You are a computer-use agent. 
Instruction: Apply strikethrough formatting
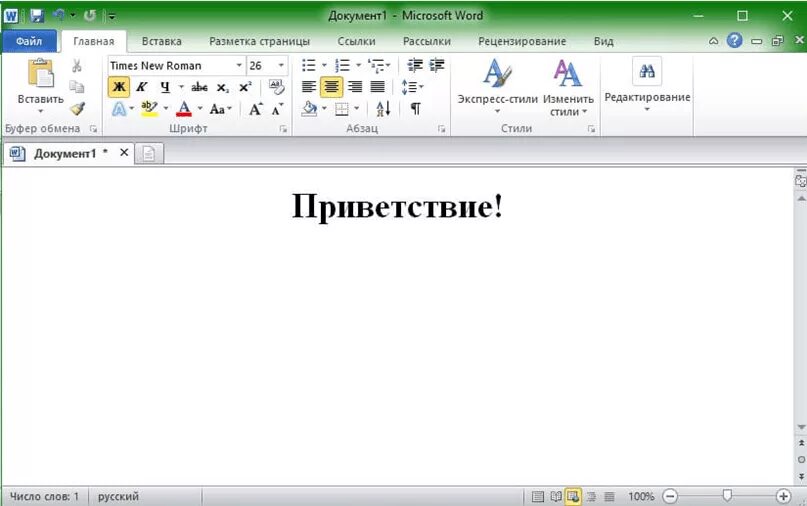coord(199,87)
